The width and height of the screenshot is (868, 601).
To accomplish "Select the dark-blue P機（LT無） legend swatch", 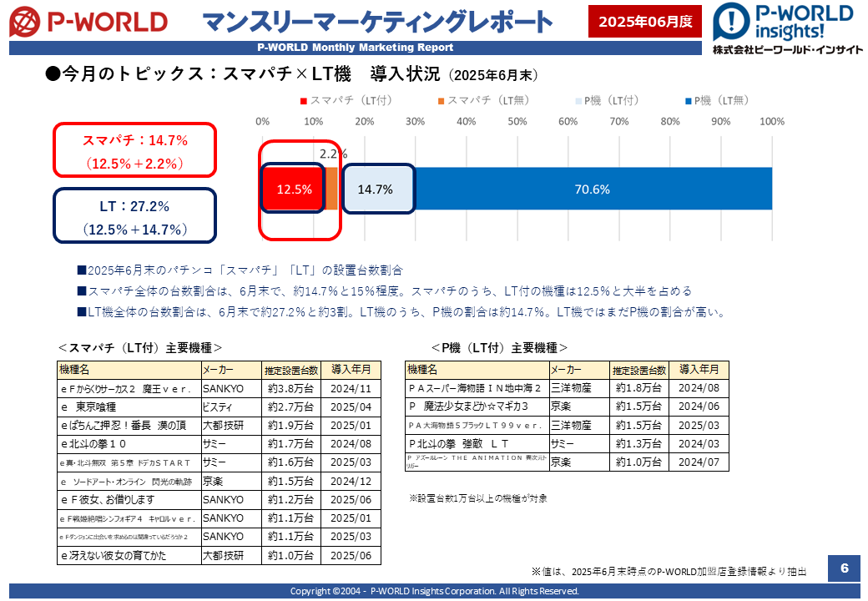I will [688, 101].
